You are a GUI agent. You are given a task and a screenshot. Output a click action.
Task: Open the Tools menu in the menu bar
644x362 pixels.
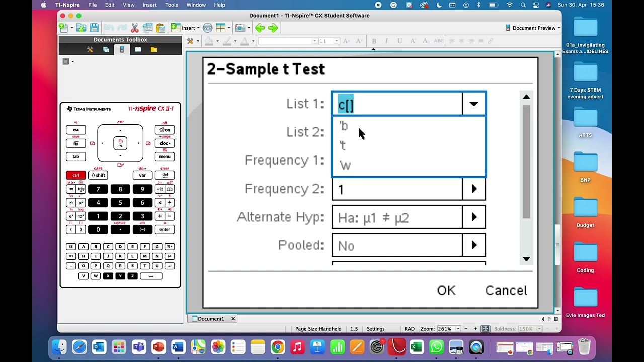point(172,5)
